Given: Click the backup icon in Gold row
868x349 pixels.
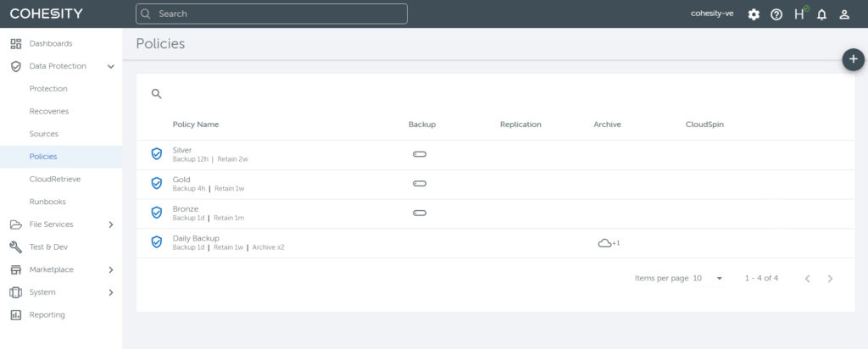Looking at the screenshot, I should click(420, 184).
